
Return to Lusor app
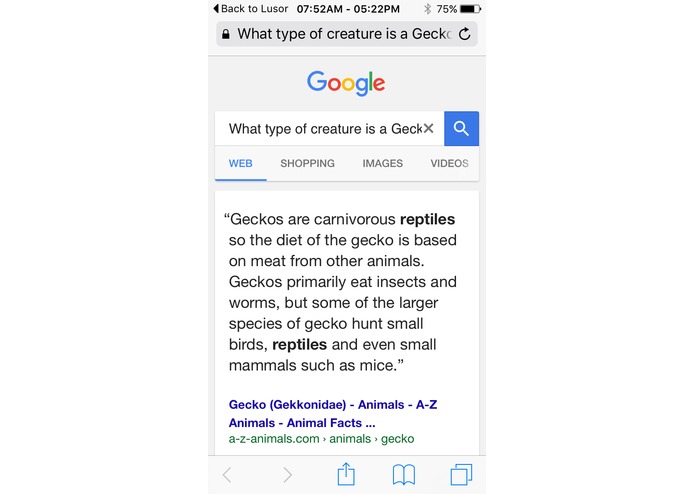click(x=251, y=9)
